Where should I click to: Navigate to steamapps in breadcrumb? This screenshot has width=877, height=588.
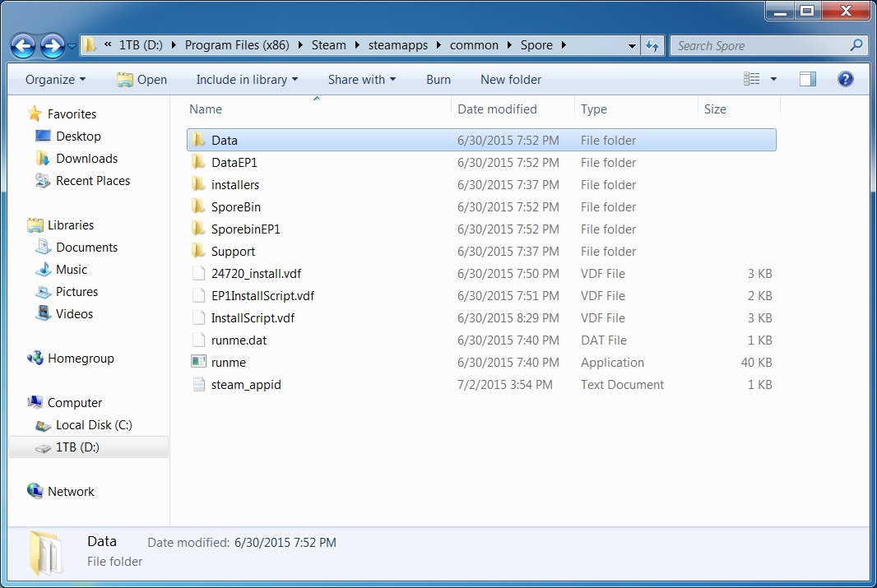pyautogui.click(x=397, y=45)
